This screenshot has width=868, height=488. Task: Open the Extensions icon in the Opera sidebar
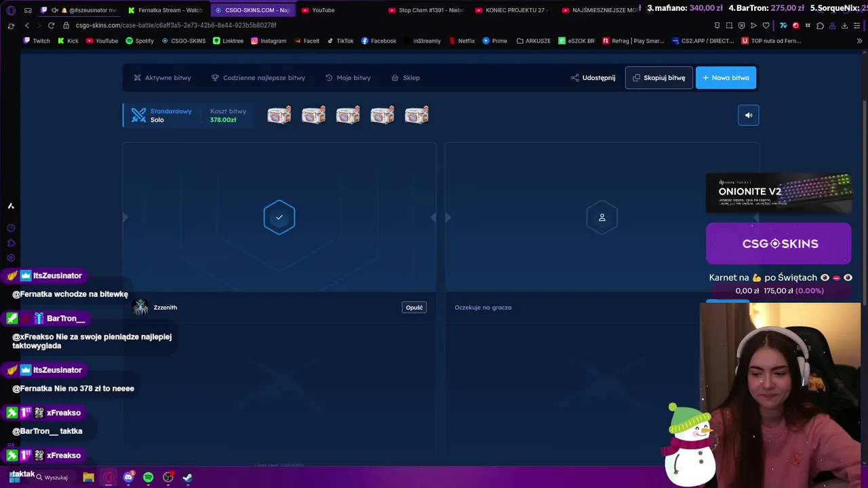click(11, 243)
